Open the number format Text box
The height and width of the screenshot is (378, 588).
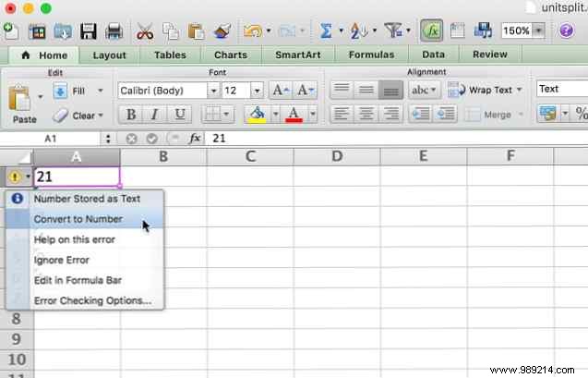[x=562, y=89]
